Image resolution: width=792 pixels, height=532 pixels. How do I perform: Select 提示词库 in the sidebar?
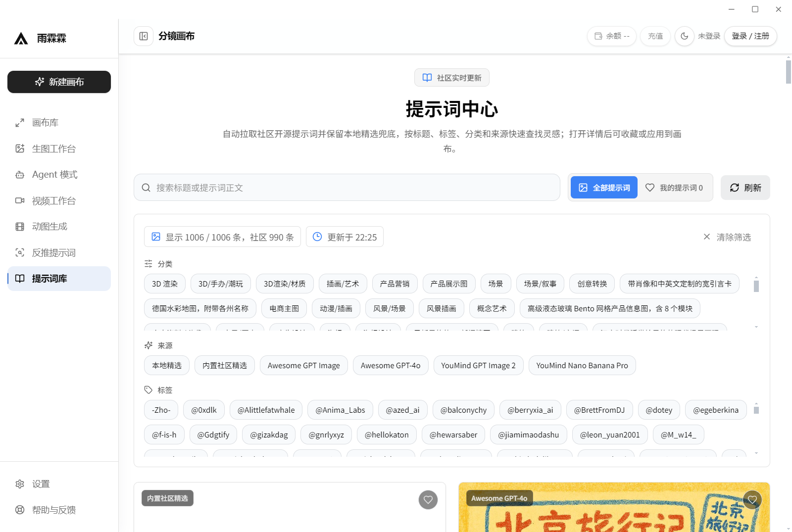click(59, 279)
